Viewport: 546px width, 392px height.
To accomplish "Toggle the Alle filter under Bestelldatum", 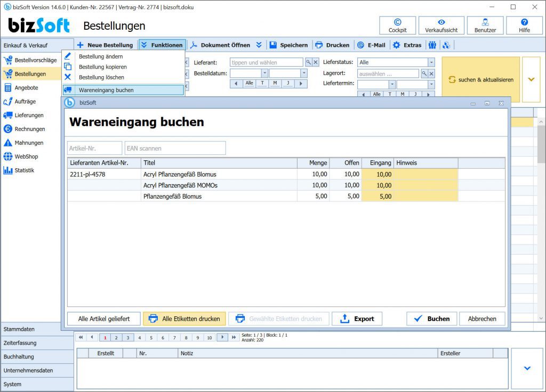I will pos(249,83).
